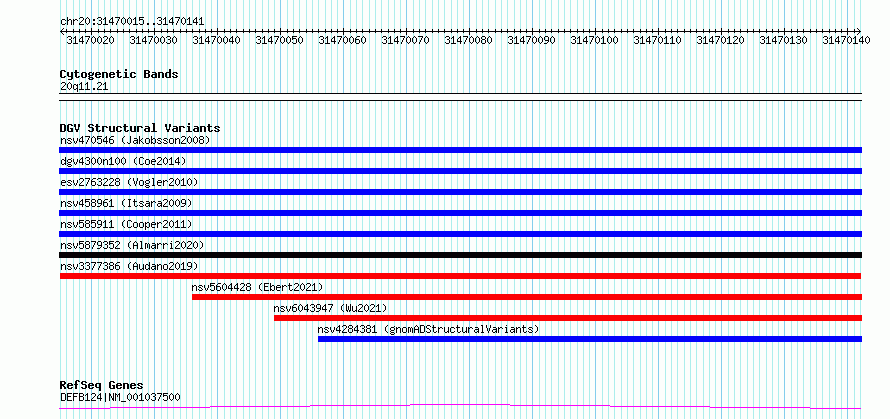
Task: Click nsv5604428 (Ebert2021) label
Action: pos(258,287)
